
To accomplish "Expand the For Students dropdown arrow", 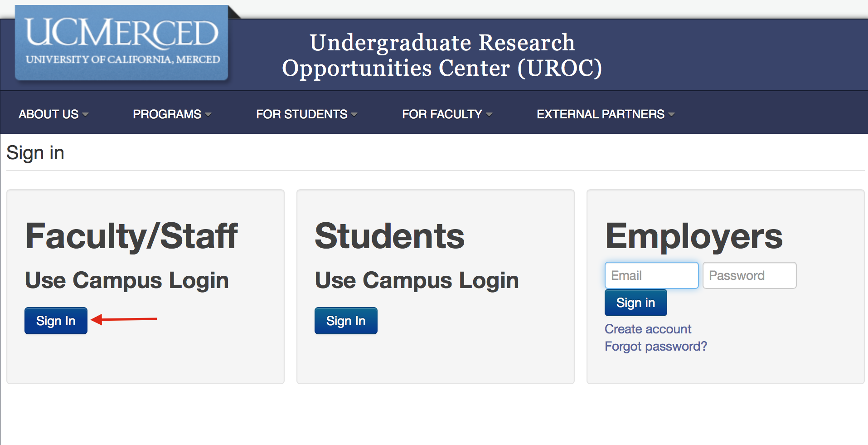I will tap(354, 115).
